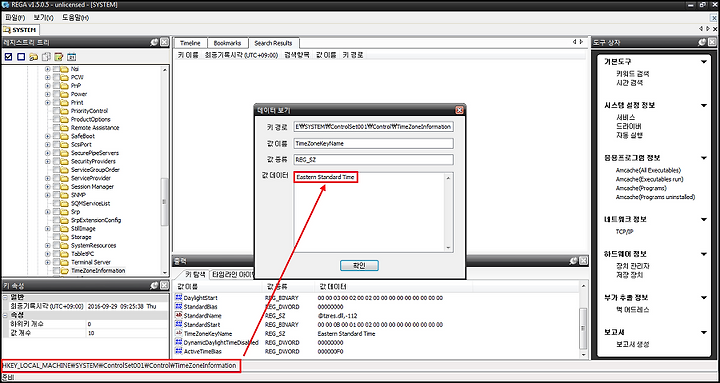This screenshot has height=383, width=720.
Task: Open 보고서 생성 in toolbox
Action: [x=632, y=344]
